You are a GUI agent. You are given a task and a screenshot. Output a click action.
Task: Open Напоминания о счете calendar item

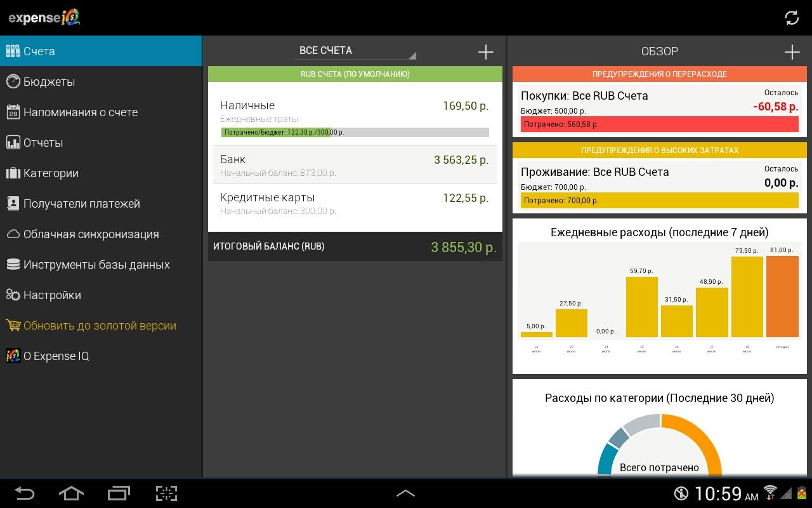[x=80, y=112]
